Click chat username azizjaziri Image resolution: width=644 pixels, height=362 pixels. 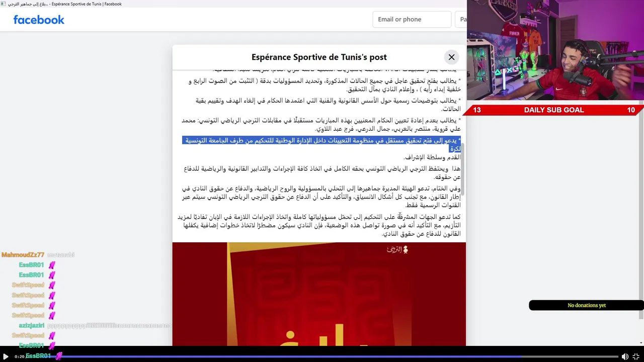pos(31,325)
